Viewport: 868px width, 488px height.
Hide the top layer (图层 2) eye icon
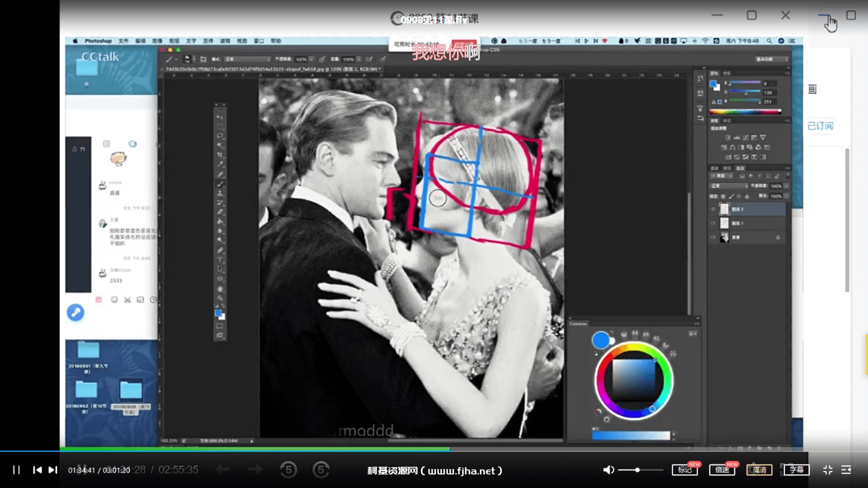pos(713,209)
